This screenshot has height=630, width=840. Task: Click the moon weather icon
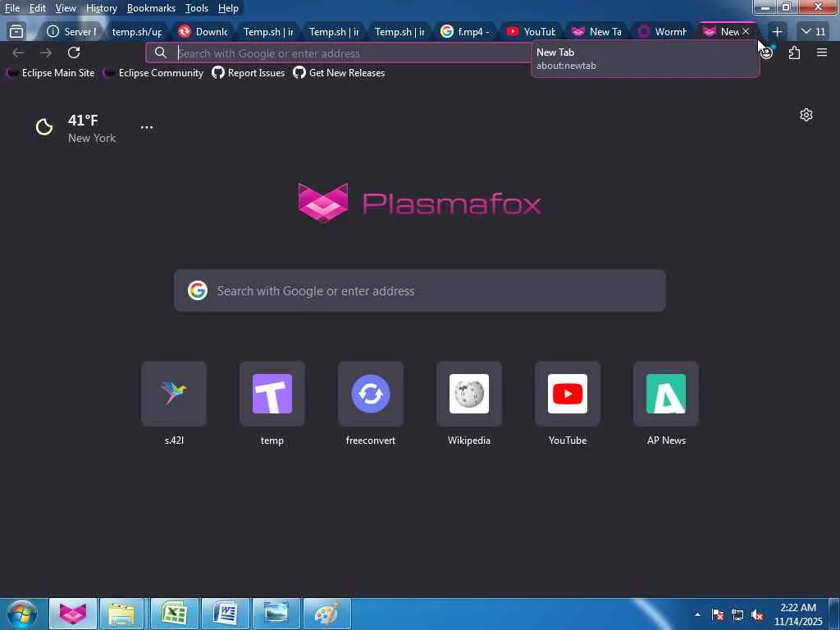click(x=44, y=127)
